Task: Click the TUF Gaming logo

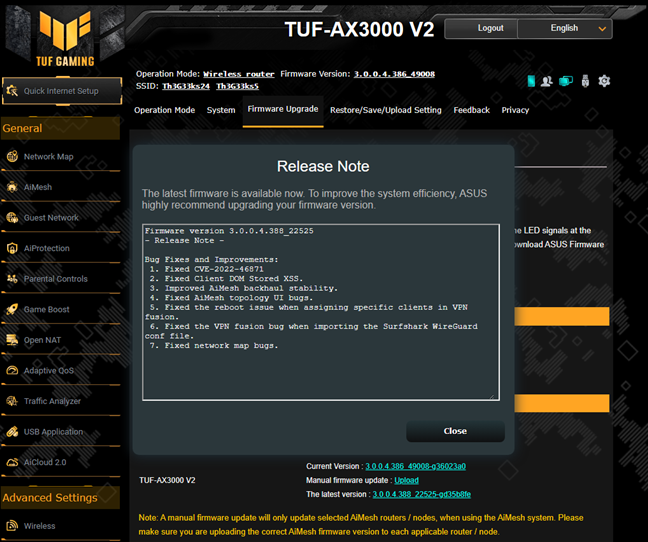Action: coord(65,39)
